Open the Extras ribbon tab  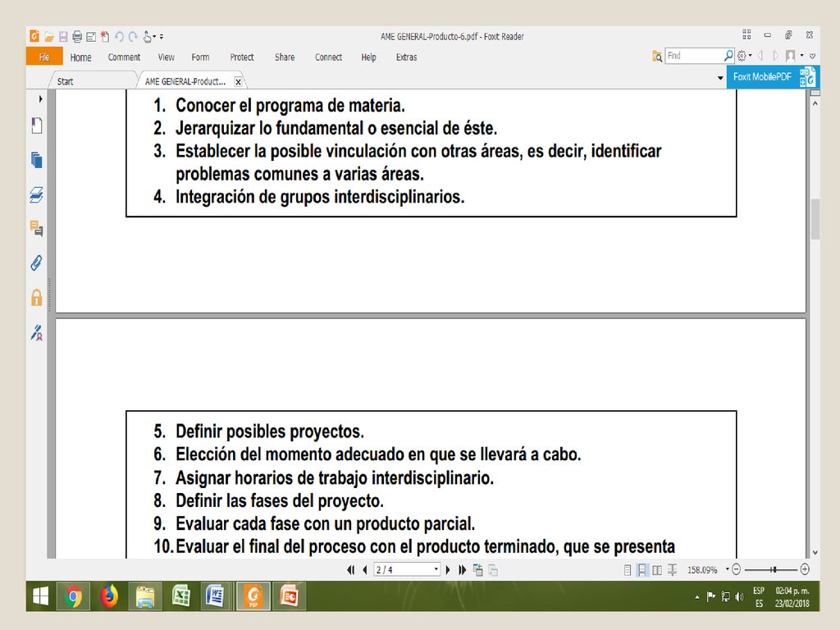click(x=407, y=57)
